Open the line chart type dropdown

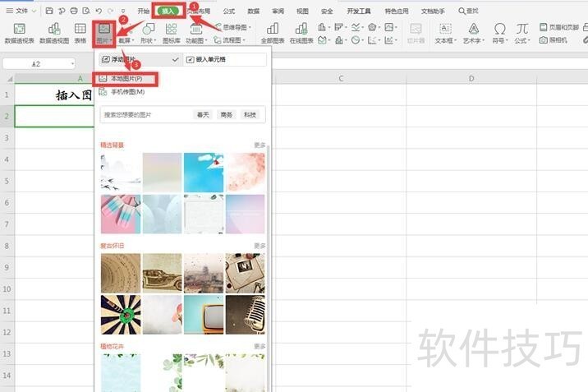357,27
